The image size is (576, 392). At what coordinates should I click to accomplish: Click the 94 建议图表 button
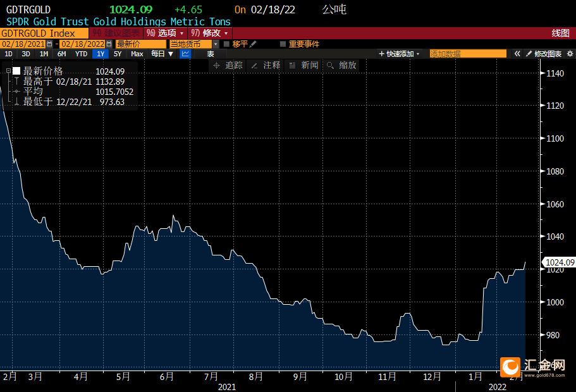click(116, 33)
